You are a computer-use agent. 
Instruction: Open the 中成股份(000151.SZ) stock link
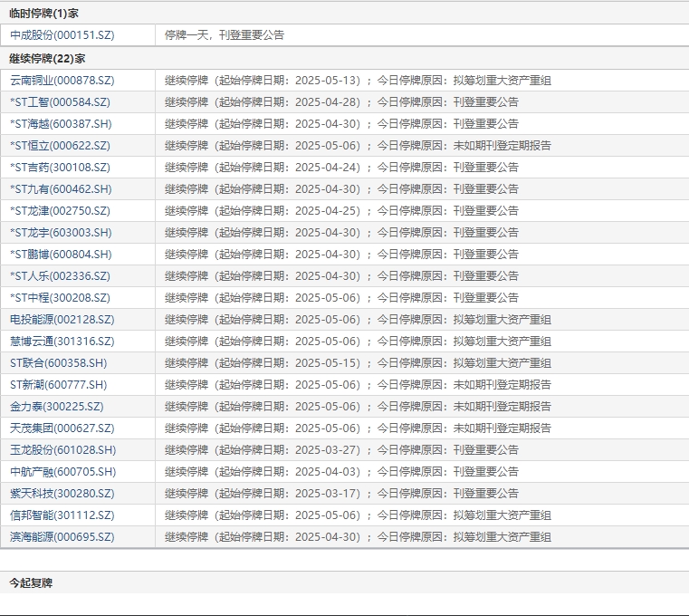pos(62,35)
